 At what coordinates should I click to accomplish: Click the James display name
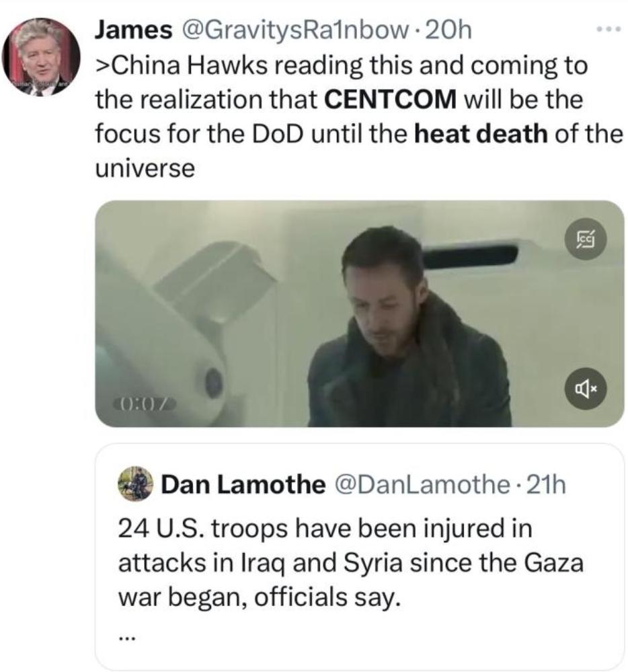point(133,30)
